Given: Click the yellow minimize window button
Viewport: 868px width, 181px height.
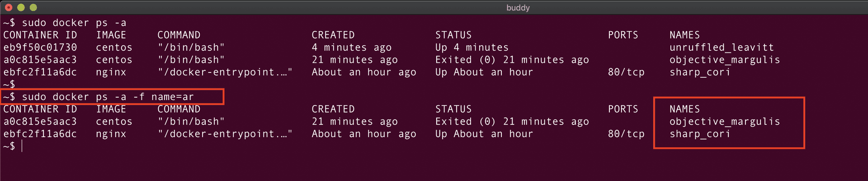Looking at the screenshot, I should [x=21, y=8].
